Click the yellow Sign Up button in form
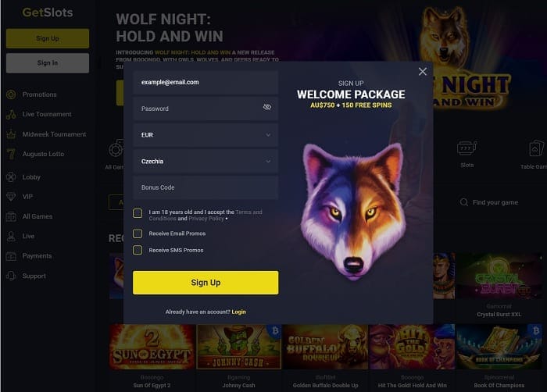Screen dimensions: 547x392 pyautogui.click(x=206, y=283)
